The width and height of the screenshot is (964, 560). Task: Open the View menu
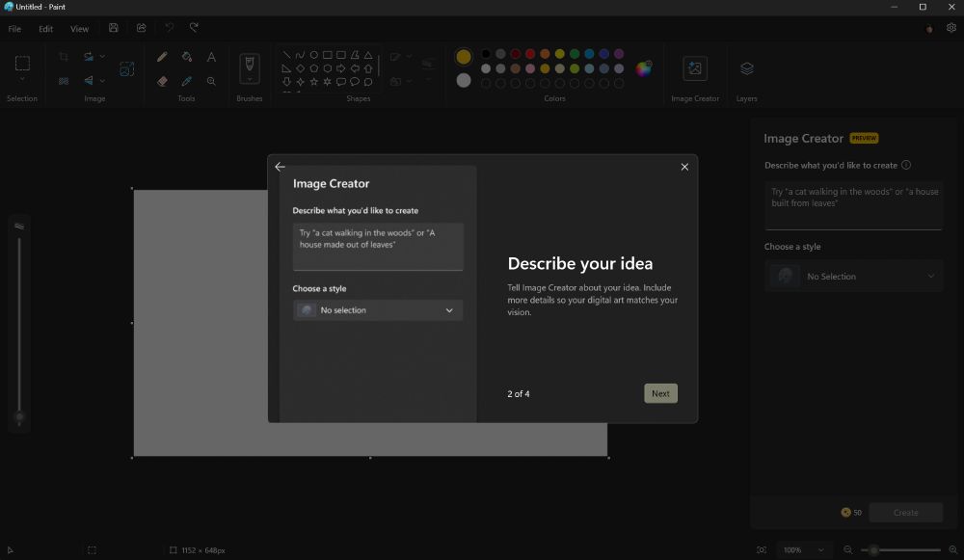point(79,29)
